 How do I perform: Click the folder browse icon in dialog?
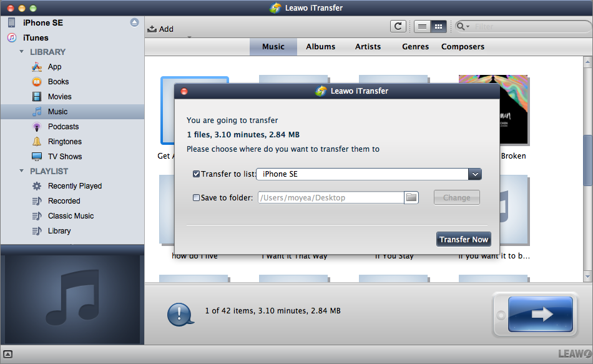[x=411, y=197]
